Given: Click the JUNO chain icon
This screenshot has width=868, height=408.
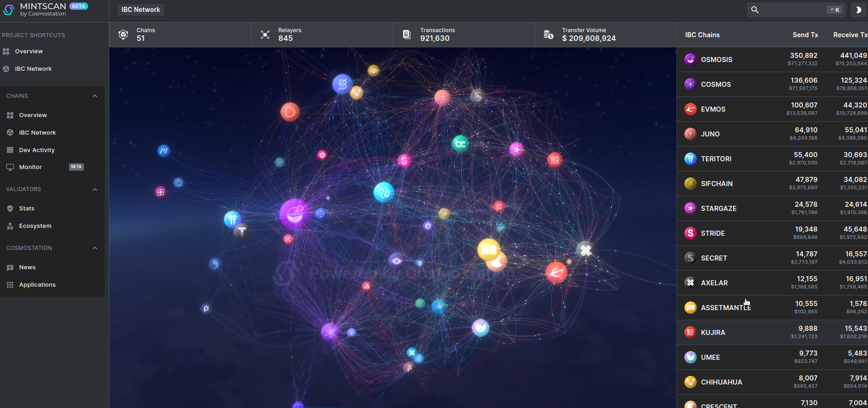Looking at the screenshot, I should [690, 134].
